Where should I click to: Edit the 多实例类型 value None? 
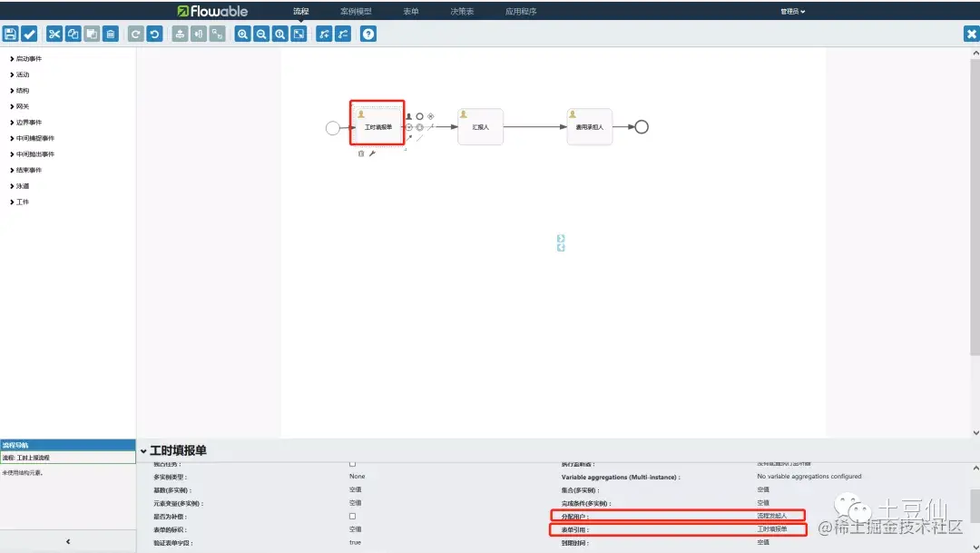357,477
